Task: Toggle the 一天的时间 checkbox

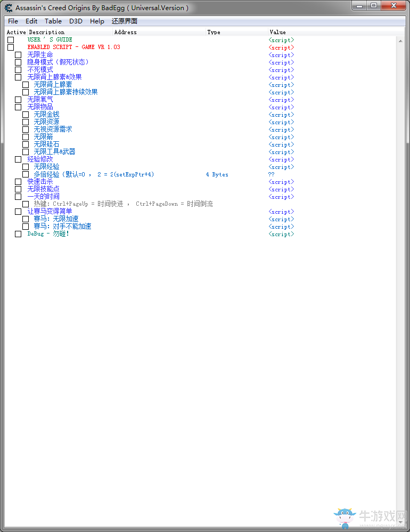Action: [18, 197]
